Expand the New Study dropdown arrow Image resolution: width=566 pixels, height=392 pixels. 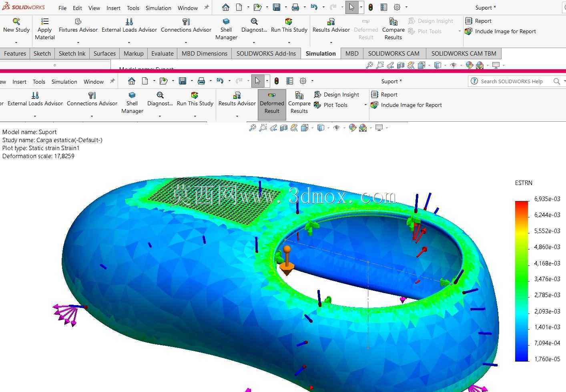(x=16, y=42)
